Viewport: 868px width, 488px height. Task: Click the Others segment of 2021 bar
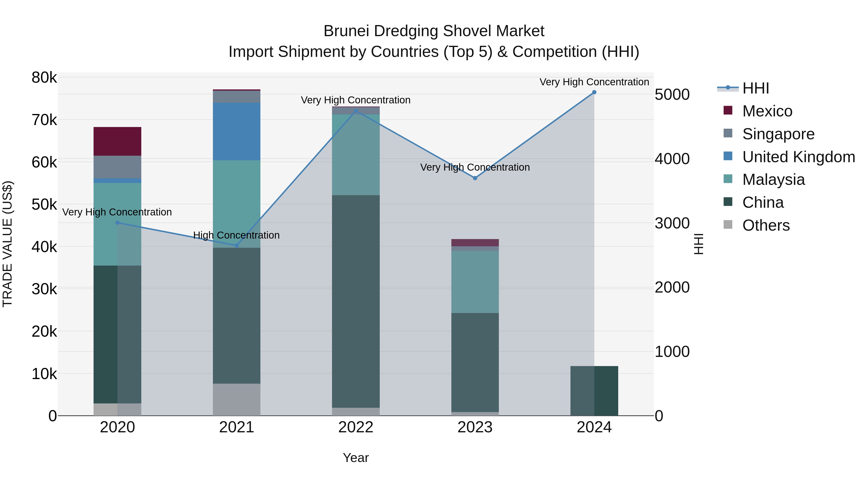237,400
